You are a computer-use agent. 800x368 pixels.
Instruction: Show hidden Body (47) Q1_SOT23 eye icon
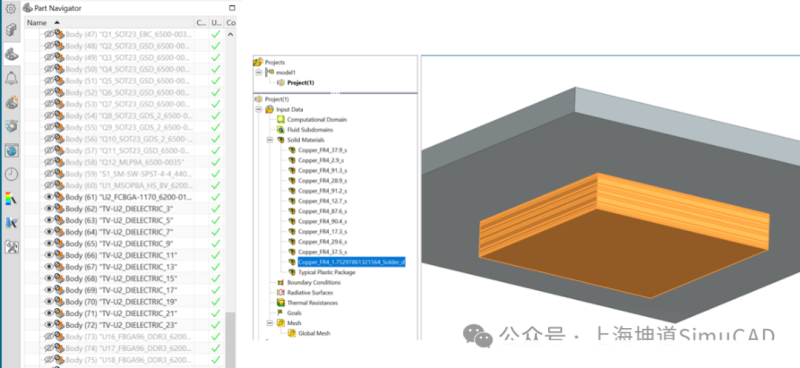pyautogui.click(x=49, y=34)
